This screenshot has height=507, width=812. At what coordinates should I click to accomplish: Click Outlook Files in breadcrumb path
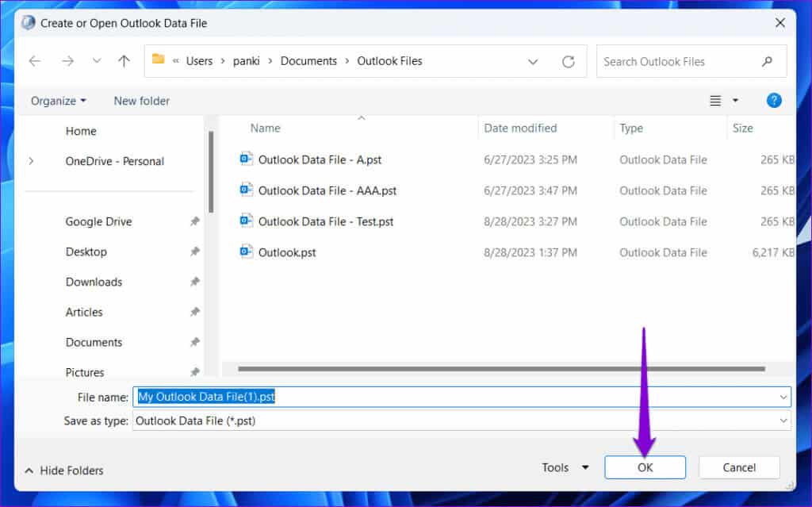click(389, 61)
